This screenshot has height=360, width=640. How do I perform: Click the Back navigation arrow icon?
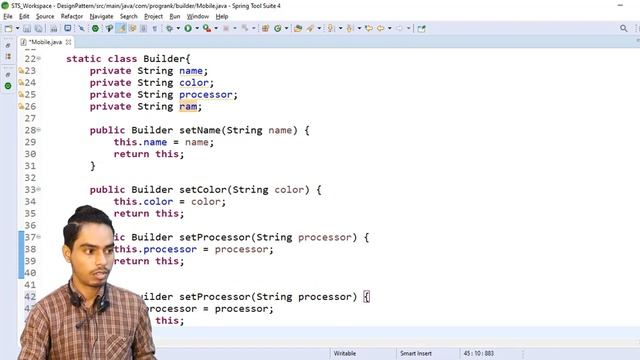(x=380, y=28)
